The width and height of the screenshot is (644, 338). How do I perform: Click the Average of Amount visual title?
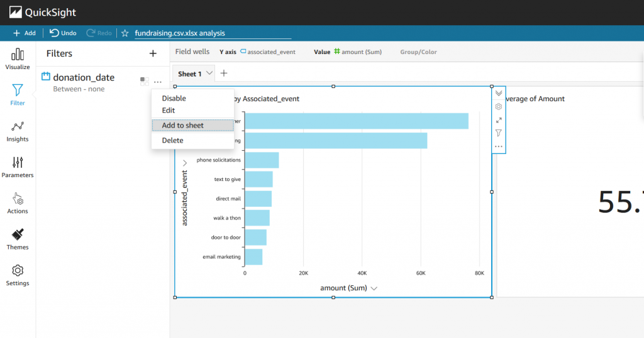click(535, 99)
